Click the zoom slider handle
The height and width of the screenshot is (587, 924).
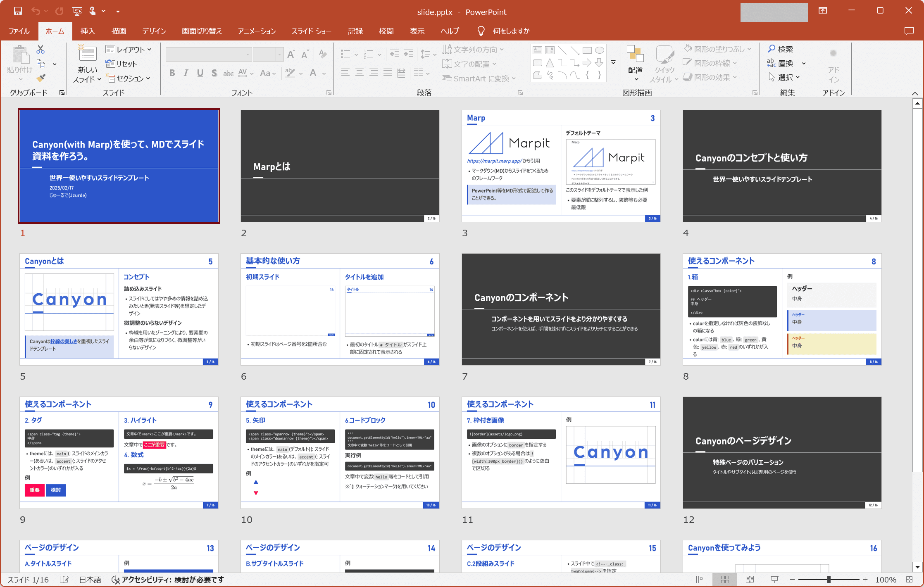[x=829, y=580]
